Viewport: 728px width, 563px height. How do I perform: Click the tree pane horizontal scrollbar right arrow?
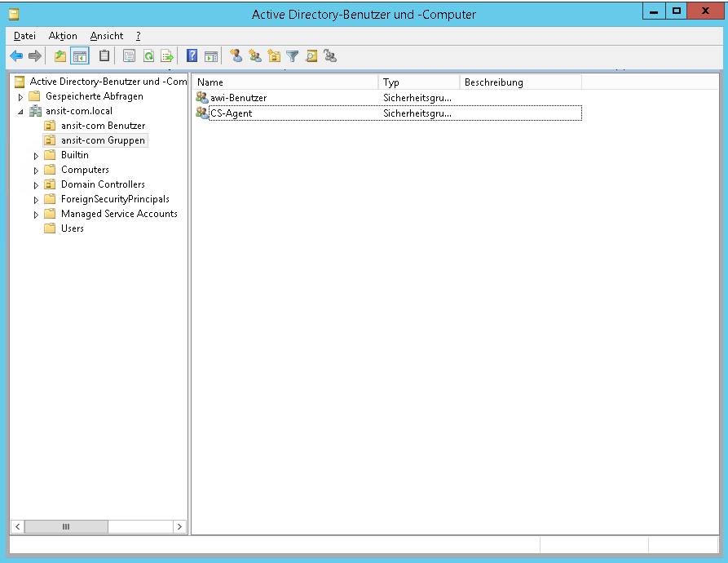point(180,527)
